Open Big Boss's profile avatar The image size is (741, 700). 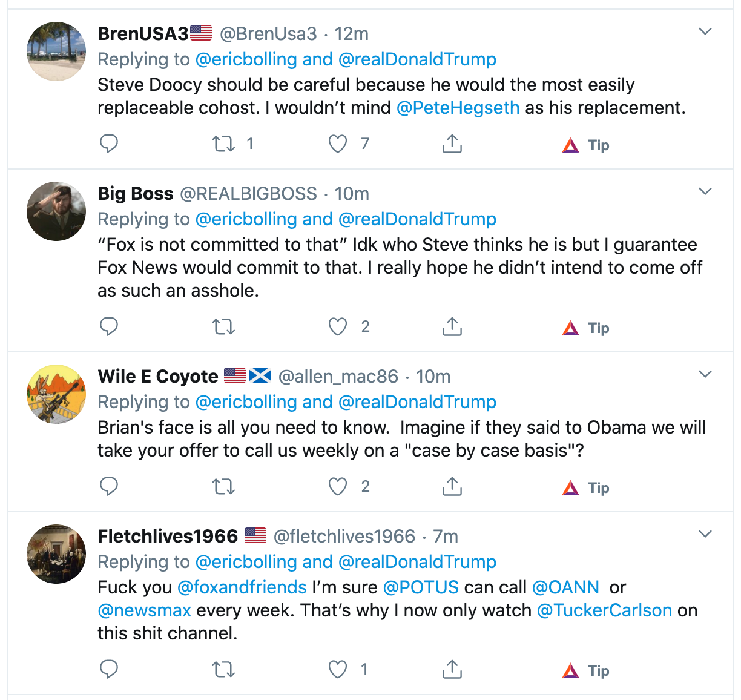coord(56,211)
